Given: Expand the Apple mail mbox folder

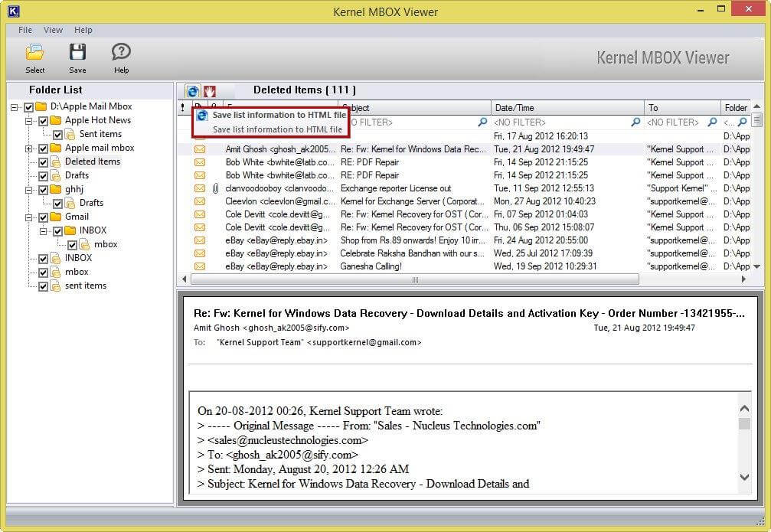Looking at the screenshot, I should 28,148.
